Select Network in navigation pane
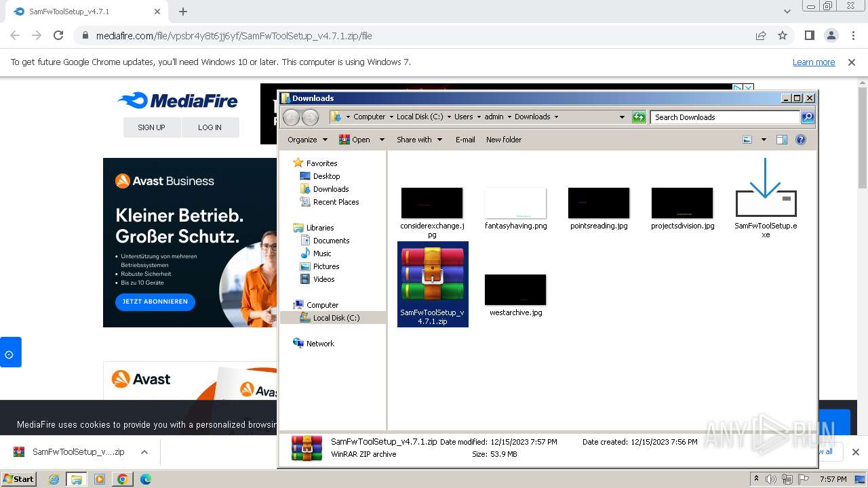This screenshot has width=868, height=488. (320, 344)
